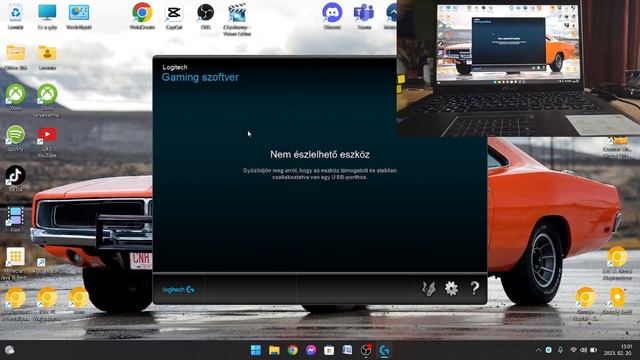640x360 pixels.
Task: Switch to Chrome in the taskbar
Action: click(x=292, y=350)
